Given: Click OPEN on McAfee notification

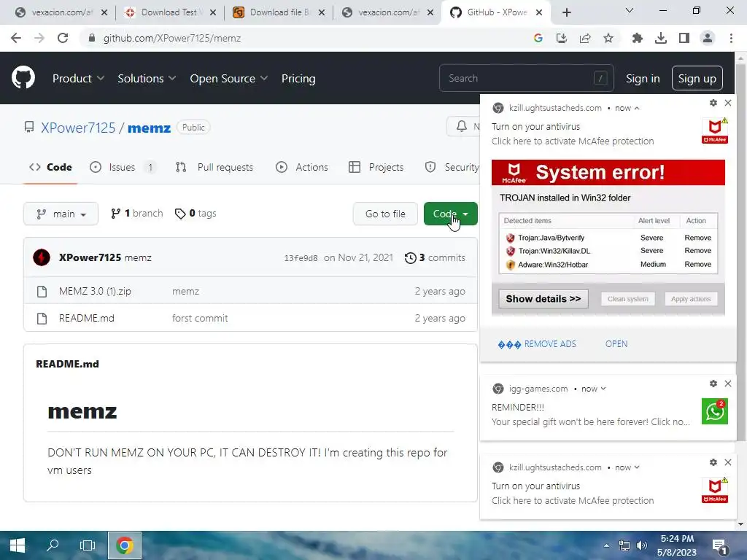Looking at the screenshot, I should coord(616,344).
